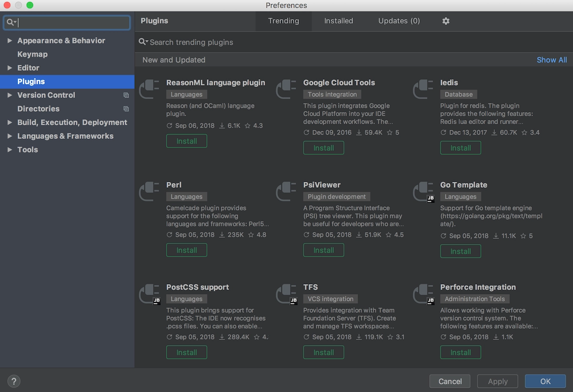Open the plugins gear settings menu

pyautogui.click(x=446, y=21)
